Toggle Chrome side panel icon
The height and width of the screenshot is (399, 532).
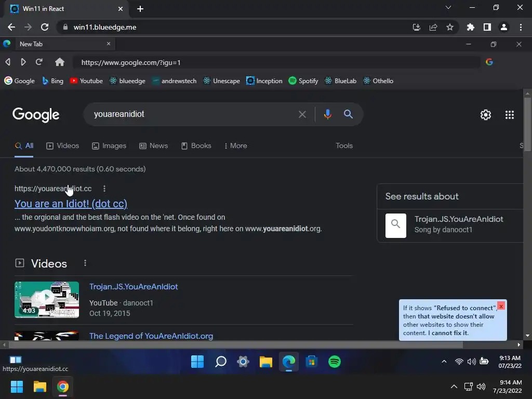[487, 27]
